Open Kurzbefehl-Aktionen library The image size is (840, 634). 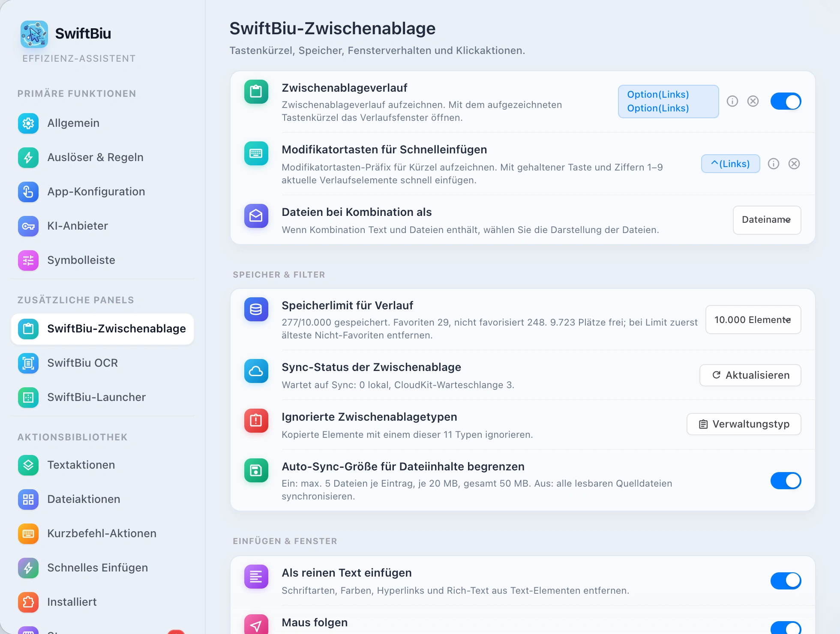coord(102,534)
